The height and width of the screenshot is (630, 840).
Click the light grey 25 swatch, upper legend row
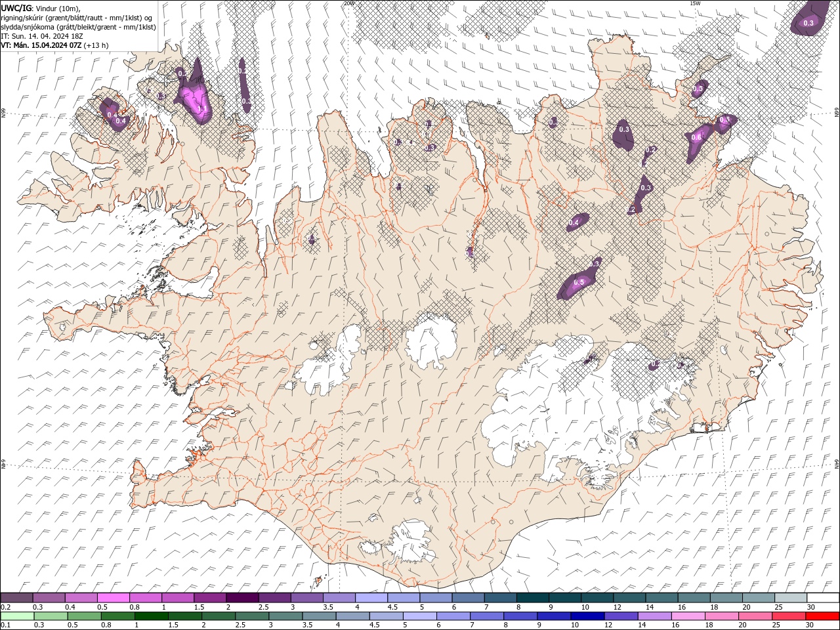[x=790, y=598]
